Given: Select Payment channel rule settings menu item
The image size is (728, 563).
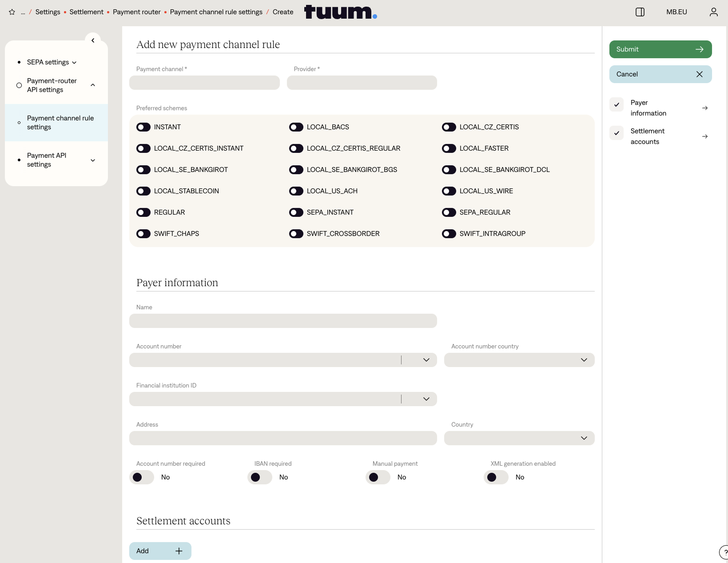Looking at the screenshot, I should click(60, 123).
